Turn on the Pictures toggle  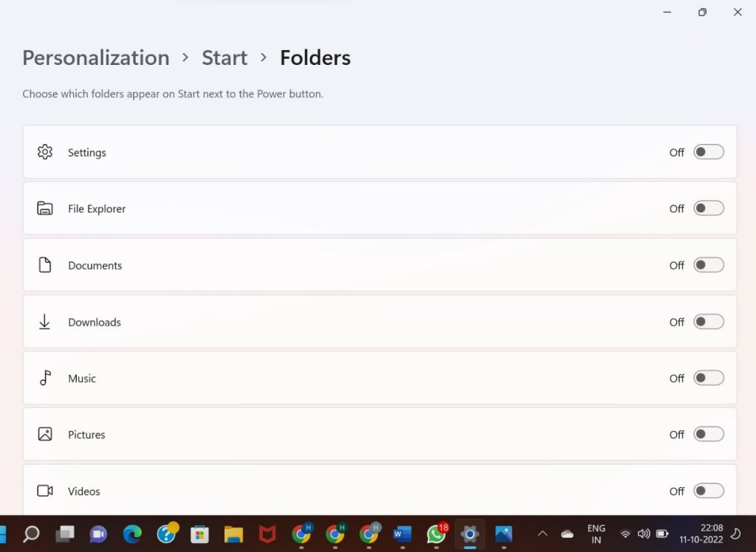(708, 435)
